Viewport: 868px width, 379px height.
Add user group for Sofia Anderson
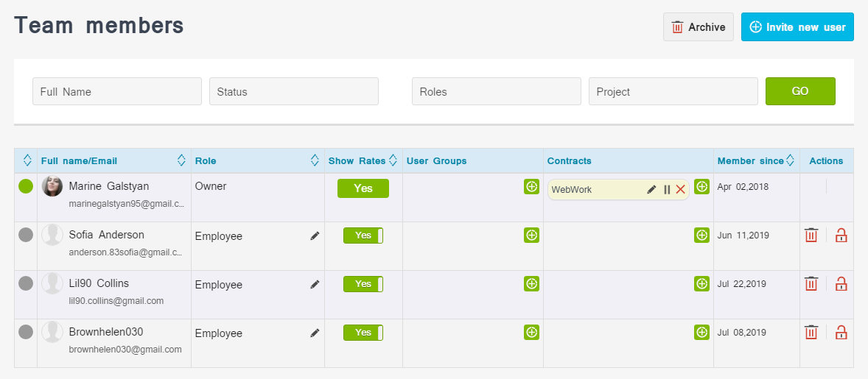[x=531, y=235]
